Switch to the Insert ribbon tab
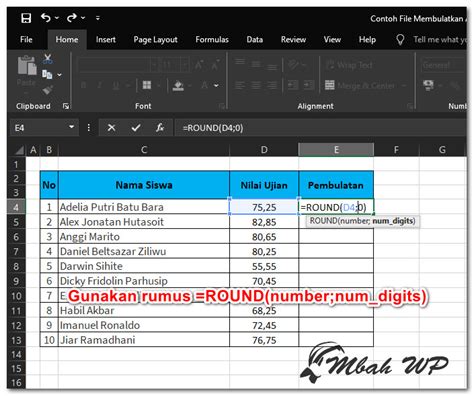The image size is (474, 396). pos(106,39)
